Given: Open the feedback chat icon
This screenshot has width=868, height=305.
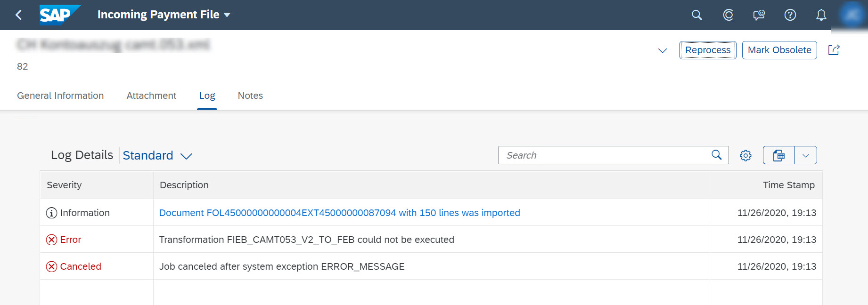Looking at the screenshot, I should pyautogui.click(x=759, y=15).
